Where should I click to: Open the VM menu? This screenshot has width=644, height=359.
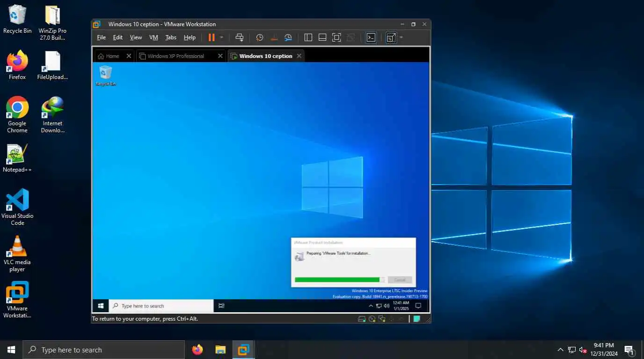coord(154,37)
